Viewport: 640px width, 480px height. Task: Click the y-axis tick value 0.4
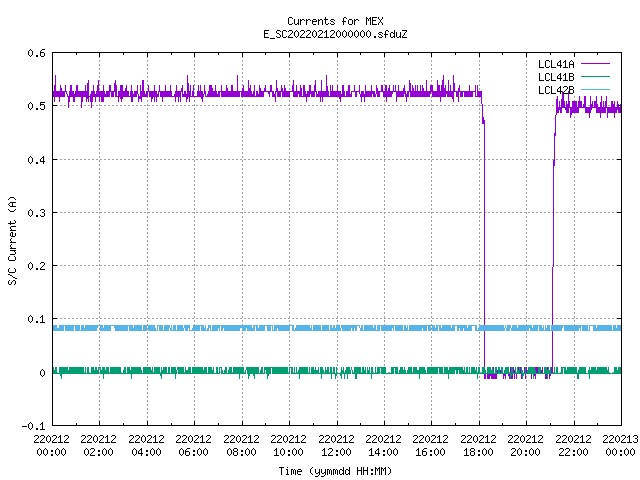[x=36, y=160]
